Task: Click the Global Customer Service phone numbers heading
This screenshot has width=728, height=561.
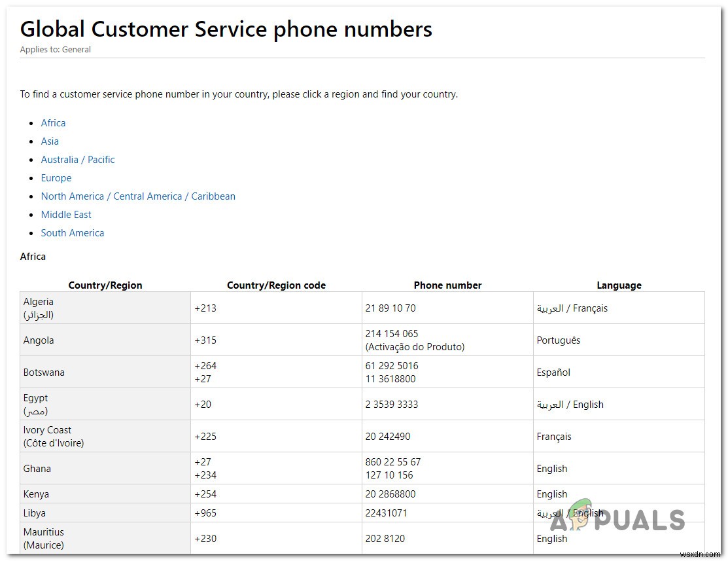Action: point(226,29)
